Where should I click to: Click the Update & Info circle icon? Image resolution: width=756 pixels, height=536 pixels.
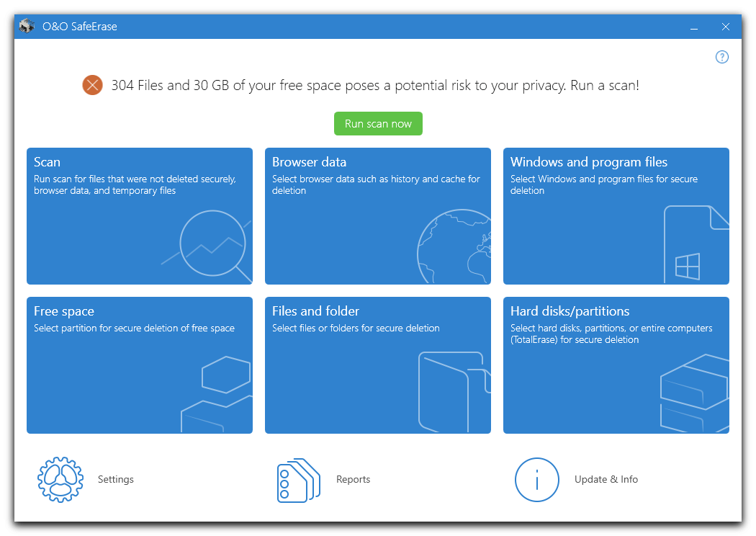[537, 480]
